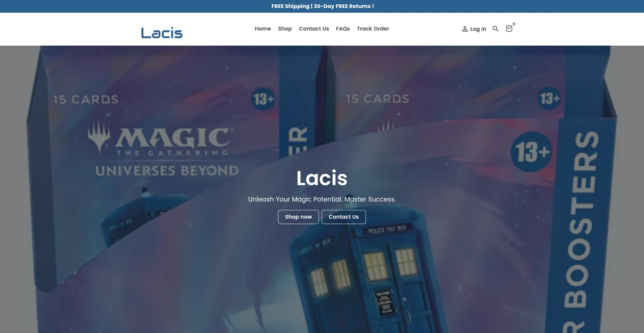Open the Track Order menu item

click(x=373, y=29)
